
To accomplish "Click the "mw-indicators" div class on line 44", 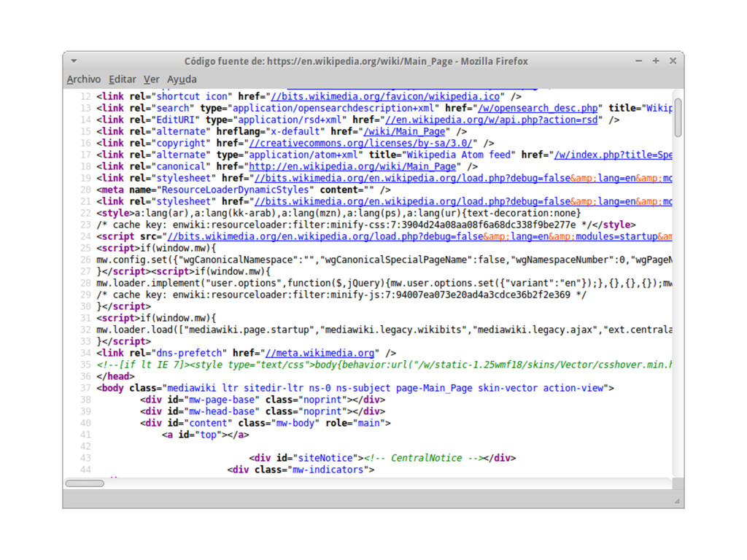I will pos(328,470).
